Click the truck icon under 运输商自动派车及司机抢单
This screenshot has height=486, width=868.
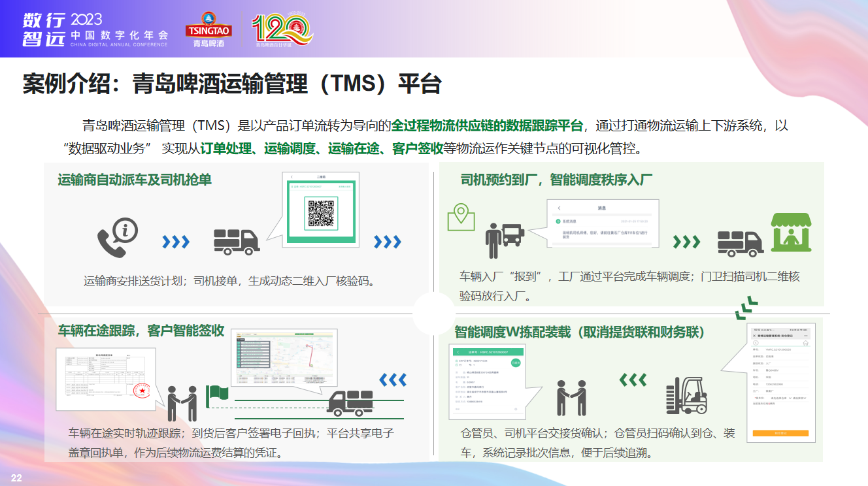click(x=237, y=241)
